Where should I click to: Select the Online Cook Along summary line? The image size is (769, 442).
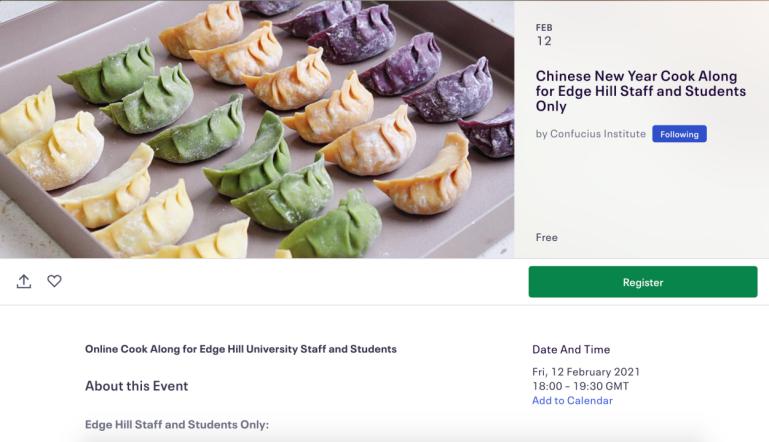point(241,349)
